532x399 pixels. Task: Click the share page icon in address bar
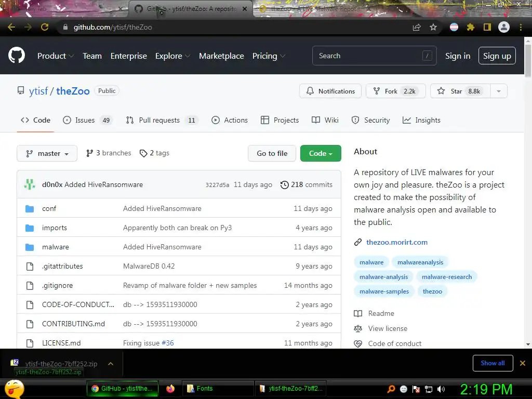coord(417,27)
